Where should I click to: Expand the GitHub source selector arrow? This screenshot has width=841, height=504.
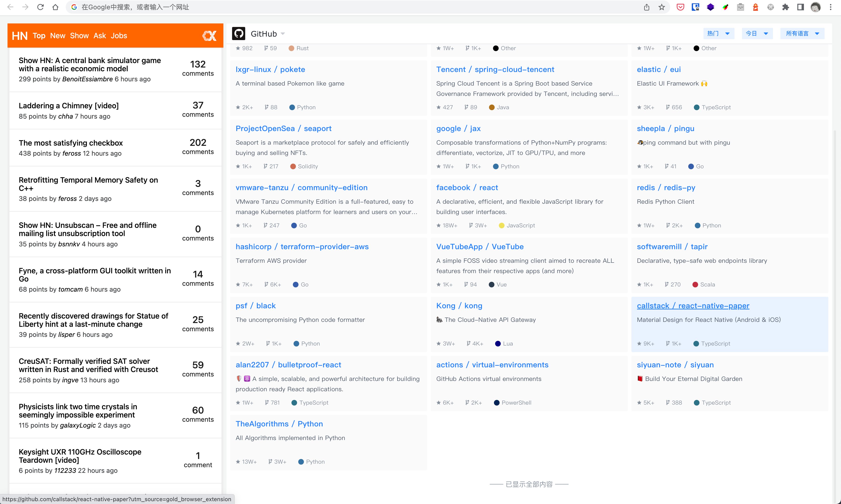click(x=283, y=34)
